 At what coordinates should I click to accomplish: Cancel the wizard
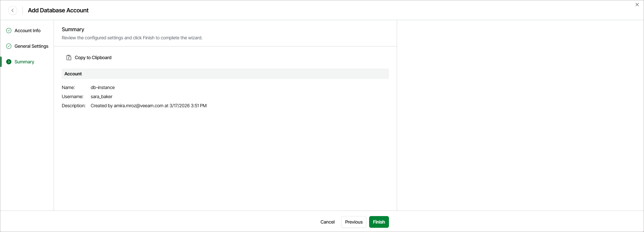pos(327,222)
